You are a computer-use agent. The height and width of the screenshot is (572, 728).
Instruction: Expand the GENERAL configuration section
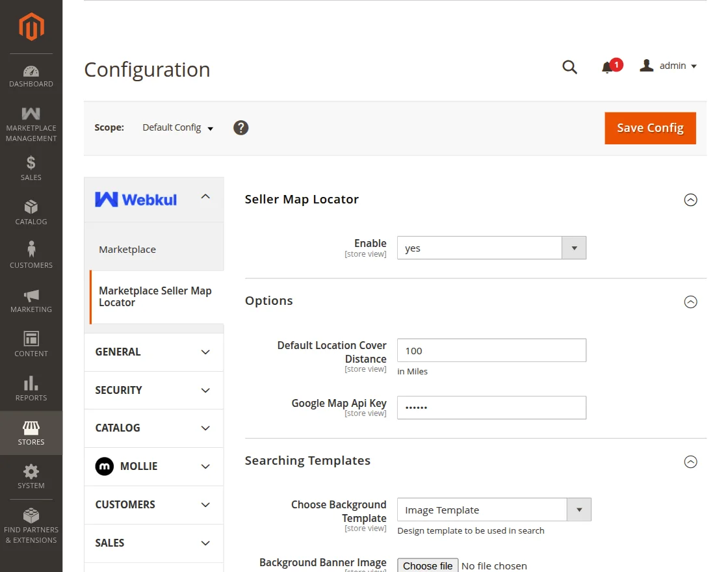[x=153, y=352]
